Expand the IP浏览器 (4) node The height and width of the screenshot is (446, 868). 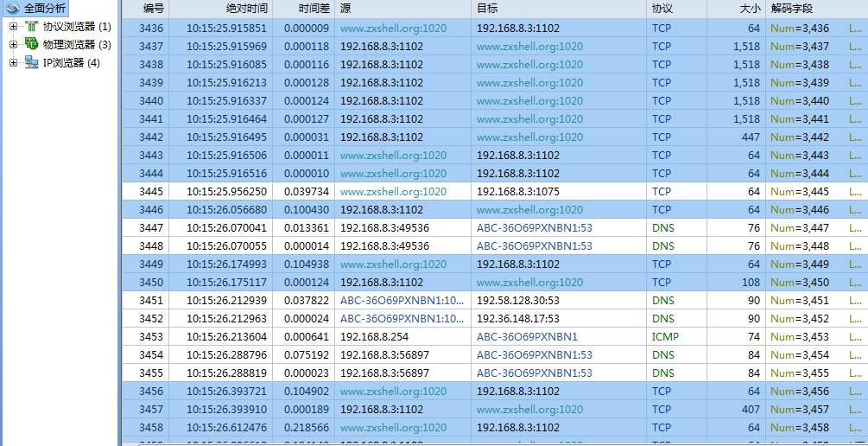(13, 62)
